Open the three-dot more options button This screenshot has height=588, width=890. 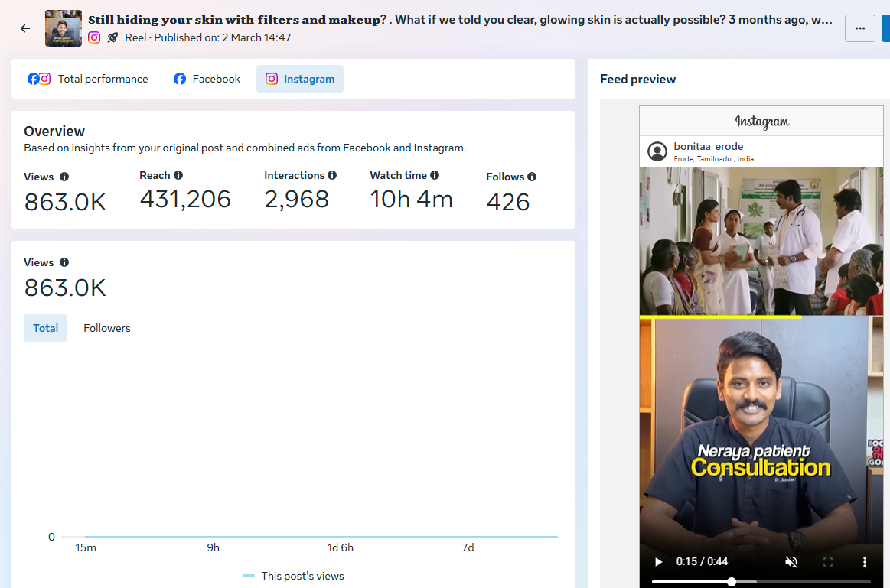(860, 28)
